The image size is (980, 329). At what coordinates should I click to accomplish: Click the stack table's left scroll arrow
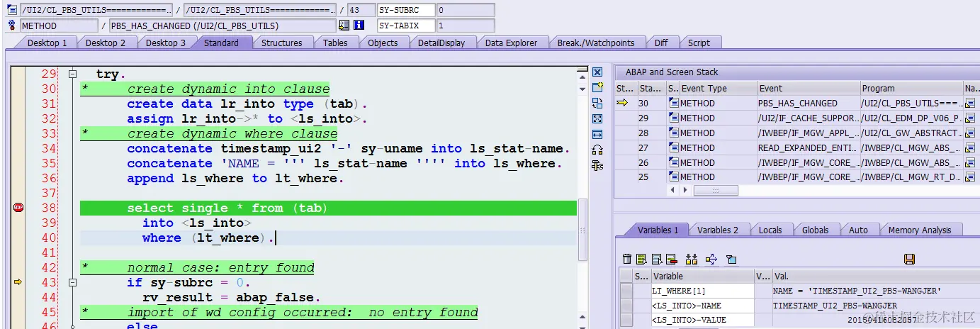point(674,191)
